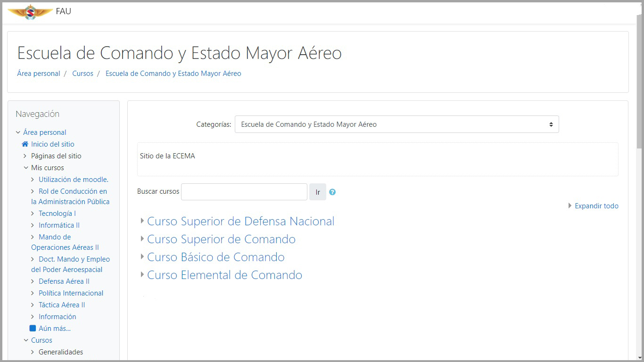
Task: Click Aún más link
Action: point(55,329)
